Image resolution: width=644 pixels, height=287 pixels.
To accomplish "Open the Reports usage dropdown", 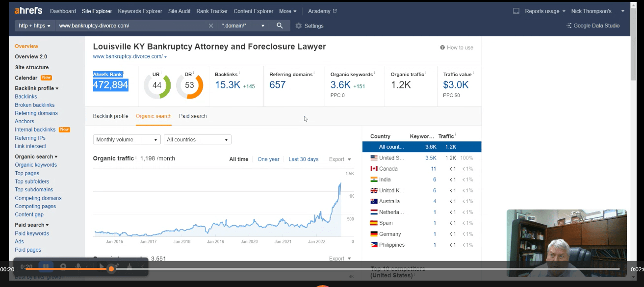I will pos(545,11).
